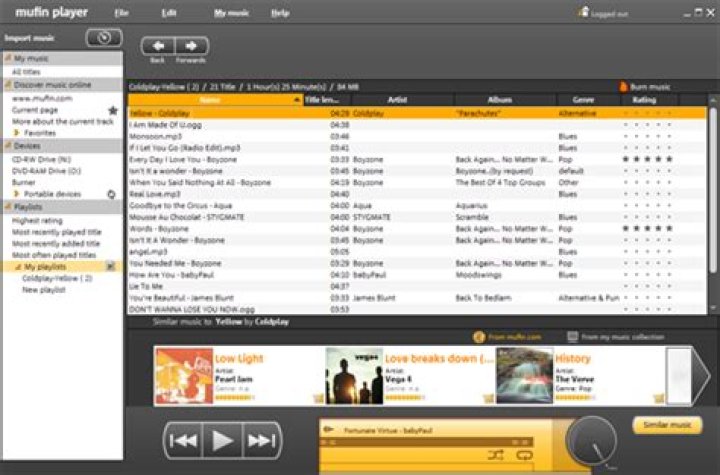Click the icon beside My playlists
The image size is (720, 475).
click(111, 266)
